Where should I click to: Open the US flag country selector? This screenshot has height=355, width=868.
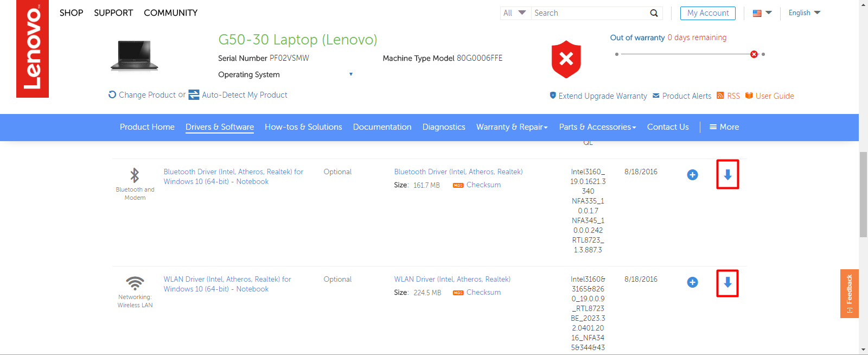tap(762, 13)
